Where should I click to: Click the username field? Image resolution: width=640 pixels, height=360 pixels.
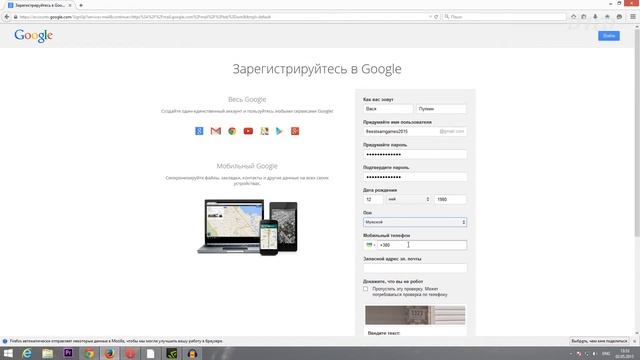415,131
